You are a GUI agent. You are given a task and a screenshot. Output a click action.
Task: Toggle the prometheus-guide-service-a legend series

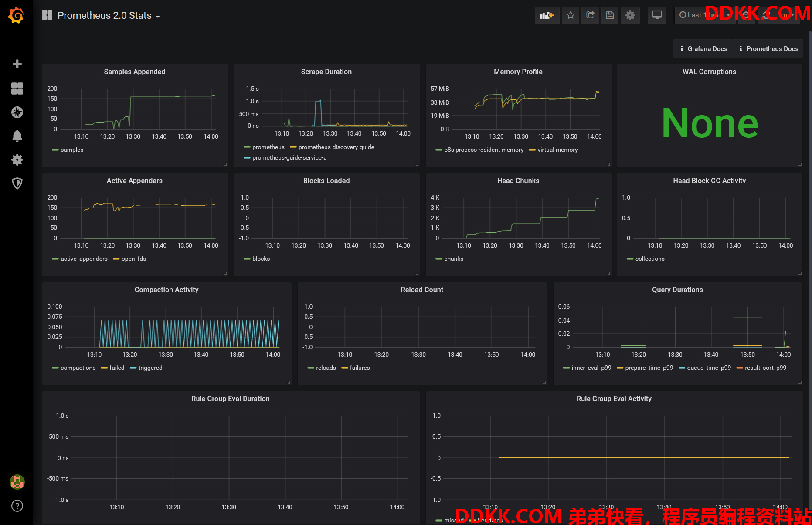tap(289, 157)
